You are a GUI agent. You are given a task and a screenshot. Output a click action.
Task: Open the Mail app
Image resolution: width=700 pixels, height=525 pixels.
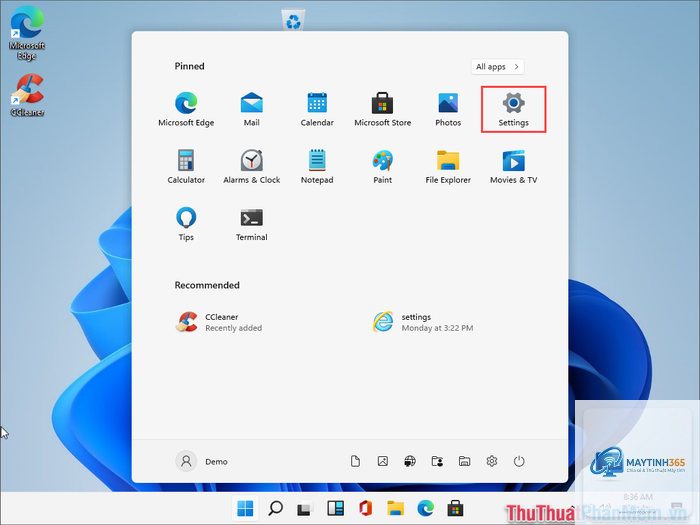251,109
